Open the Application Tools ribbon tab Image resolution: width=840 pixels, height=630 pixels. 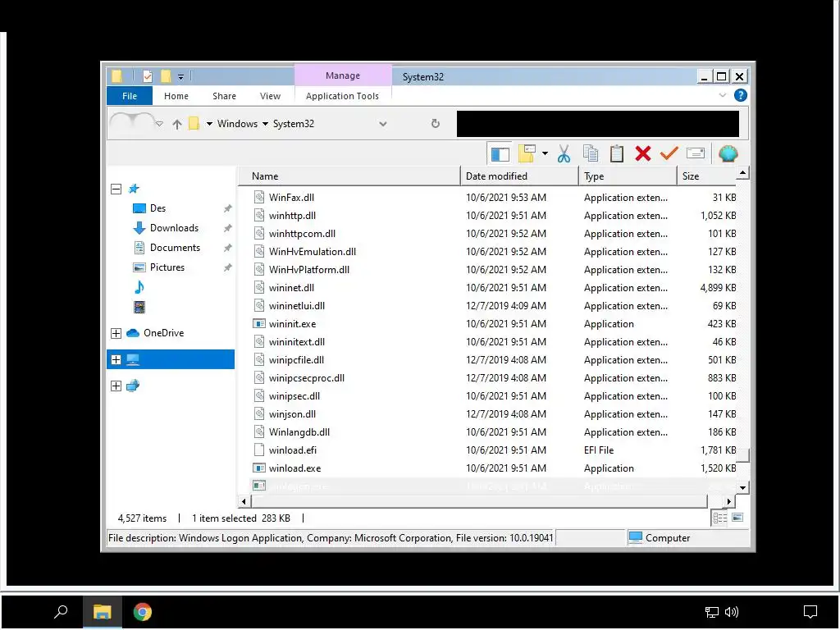coord(342,96)
